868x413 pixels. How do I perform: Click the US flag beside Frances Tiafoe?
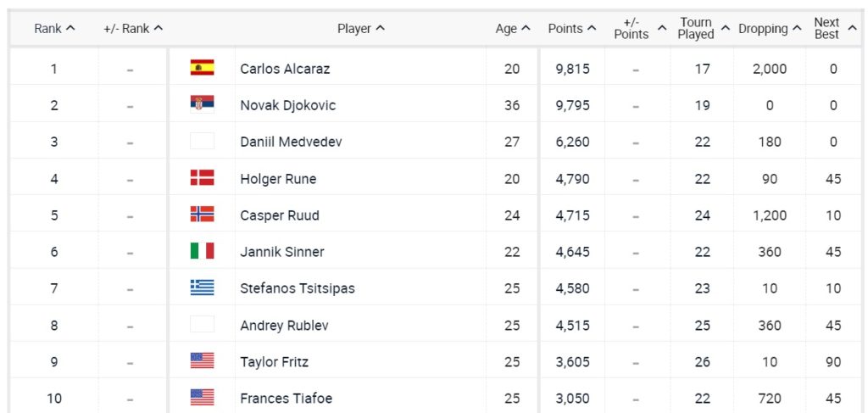click(202, 398)
